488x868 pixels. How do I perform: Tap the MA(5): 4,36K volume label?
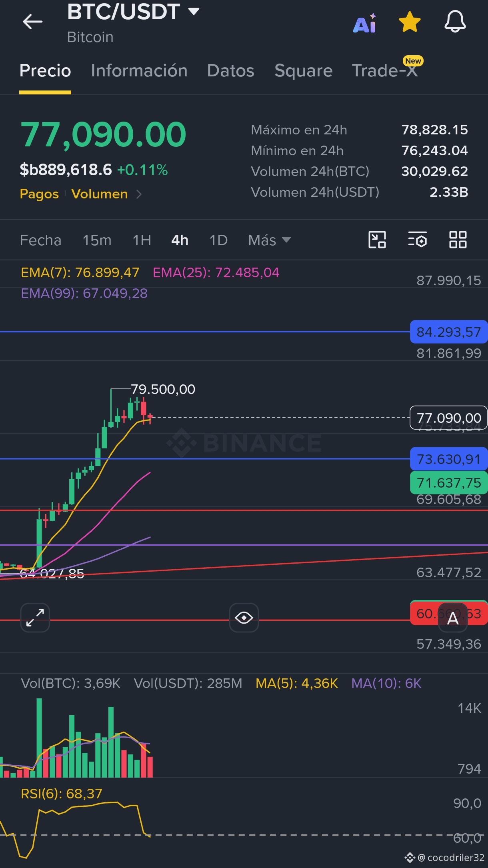(297, 683)
